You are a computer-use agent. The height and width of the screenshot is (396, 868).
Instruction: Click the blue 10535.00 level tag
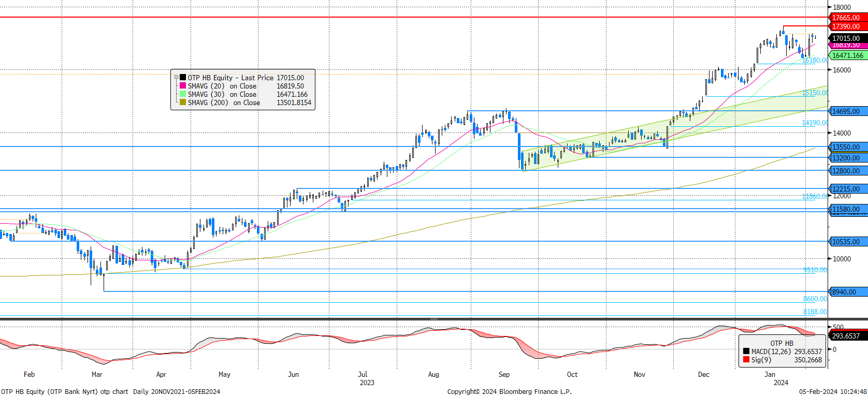pos(848,242)
